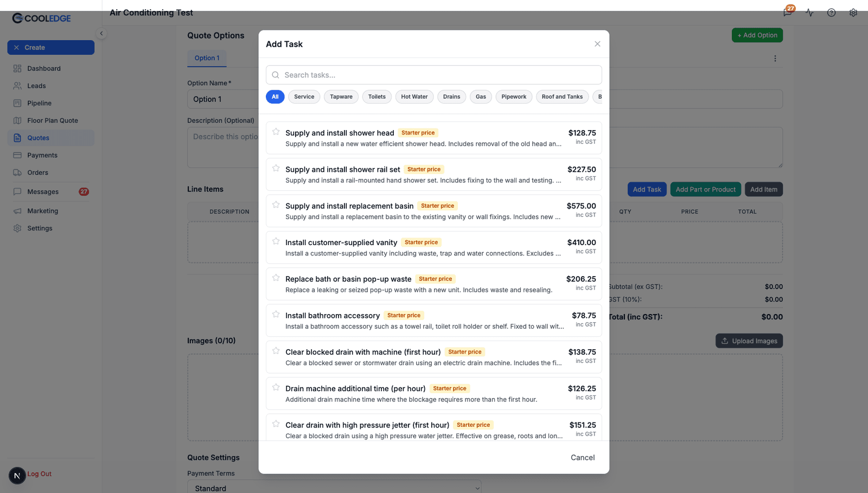The image size is (868, 493).
Task: Open the help question mark icon
Action: click(831, 12)
